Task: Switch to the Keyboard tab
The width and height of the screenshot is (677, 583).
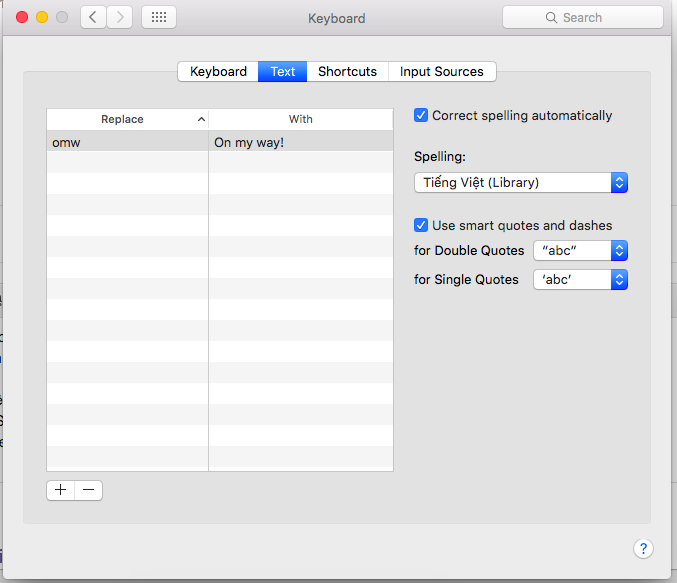Action: (x=218, y=71)
